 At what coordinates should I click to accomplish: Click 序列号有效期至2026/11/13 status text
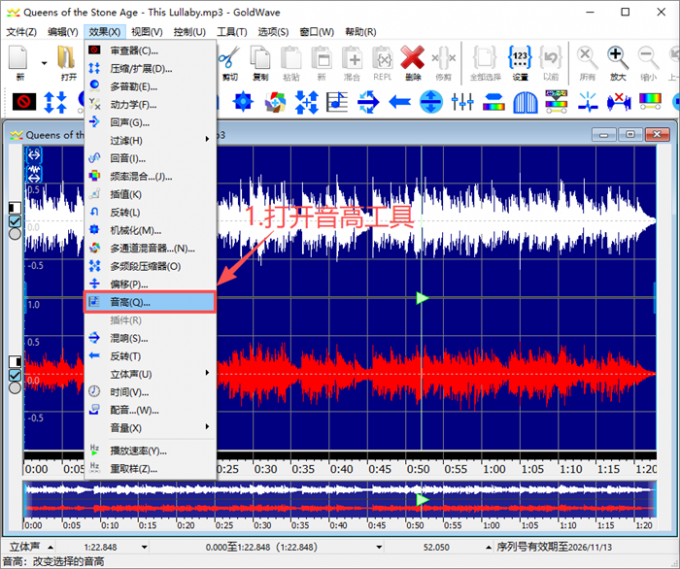coord(554,547)
